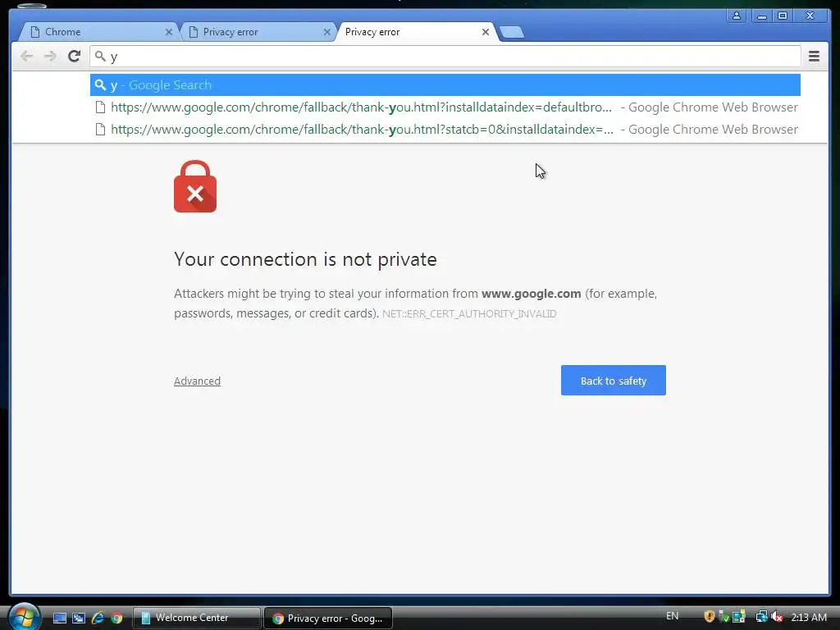Go back using the back arrow

[26, 57]
